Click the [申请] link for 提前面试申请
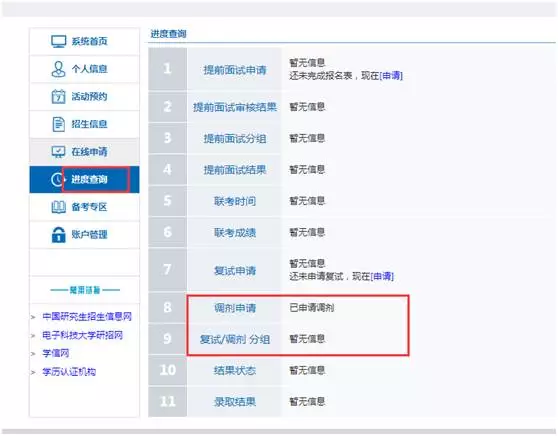 click(x=391, y=76)
